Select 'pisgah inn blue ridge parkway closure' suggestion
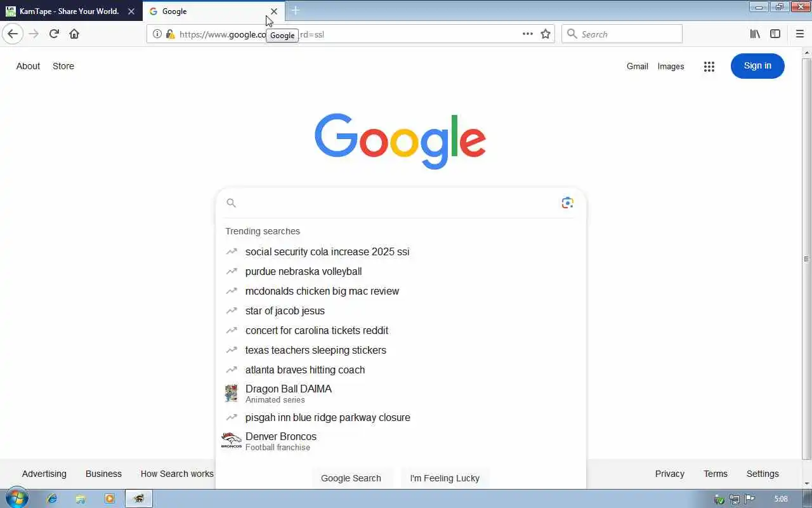 tap(401, 417)
